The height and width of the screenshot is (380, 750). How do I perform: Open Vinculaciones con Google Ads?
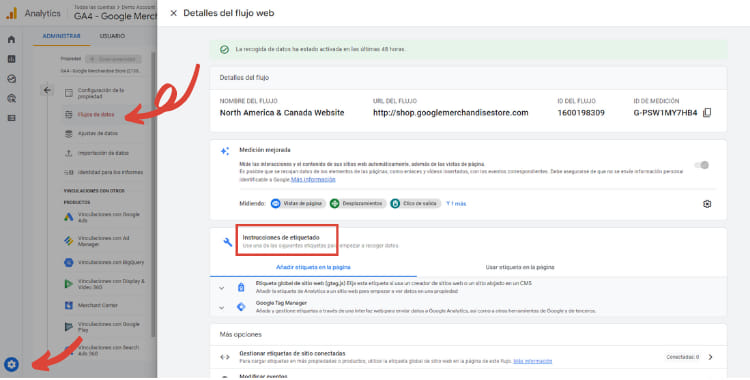coord(103,217)
